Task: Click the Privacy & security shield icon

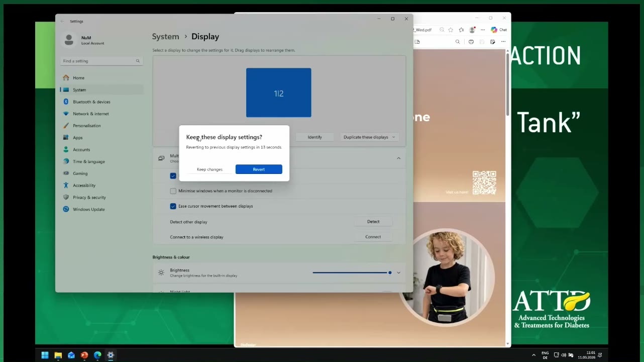Action: [66, 198]
